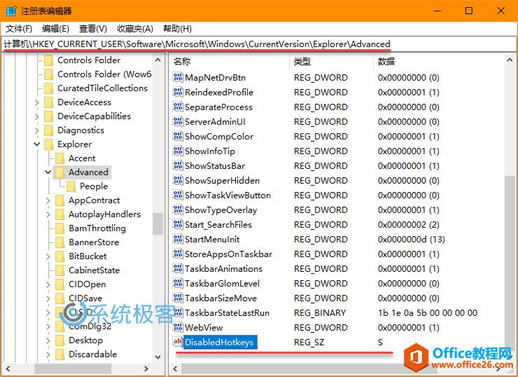Click the WebView value icon
Image resolution: width=518 pixels, height=377 pixels.
pyautogui.click(x=178, y=327)
